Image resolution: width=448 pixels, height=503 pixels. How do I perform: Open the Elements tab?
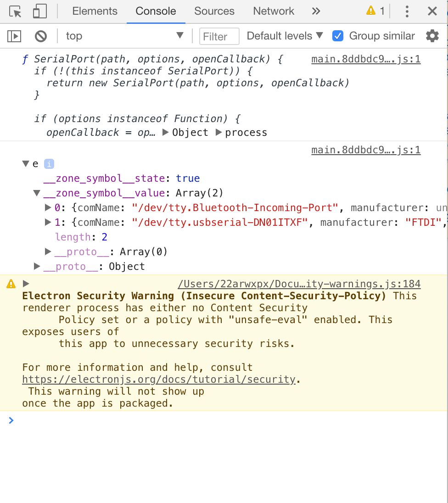click(x=95, y=11)
